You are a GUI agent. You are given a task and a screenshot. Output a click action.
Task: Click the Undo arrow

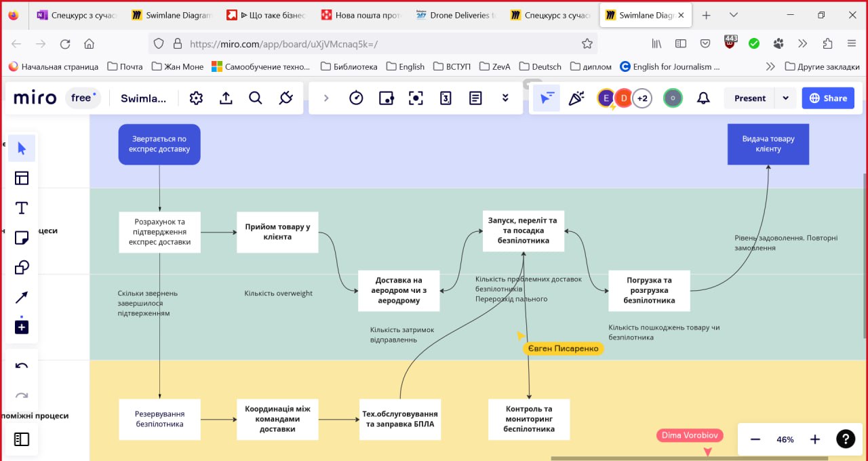click(22, 367)
